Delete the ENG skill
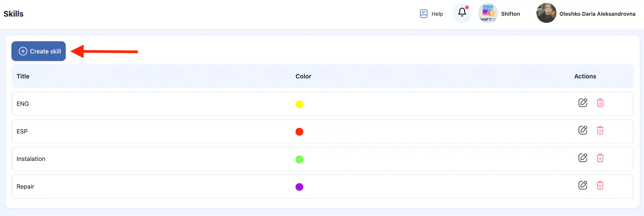 (600, 103)
